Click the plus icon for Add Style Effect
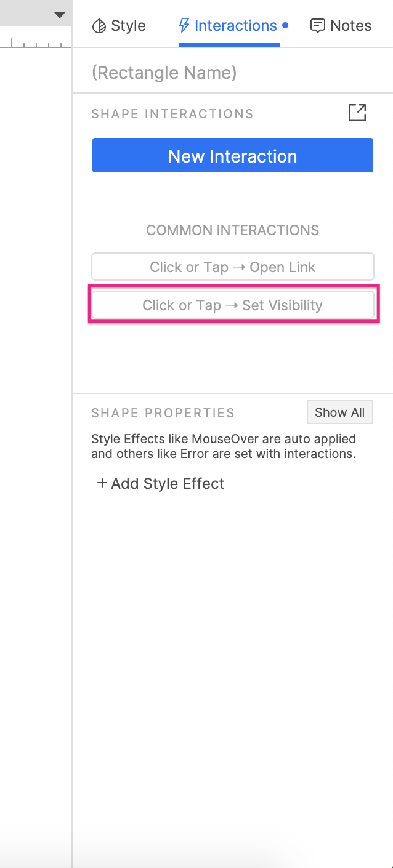Viewport: 393px width, 868px height. coord(102,484)
